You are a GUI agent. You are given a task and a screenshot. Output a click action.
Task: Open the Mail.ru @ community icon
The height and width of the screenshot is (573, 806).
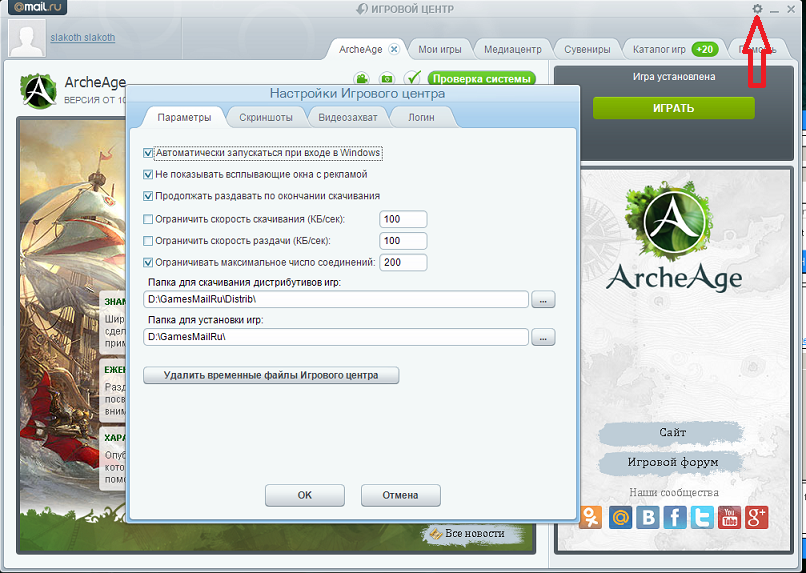point(620,517)
